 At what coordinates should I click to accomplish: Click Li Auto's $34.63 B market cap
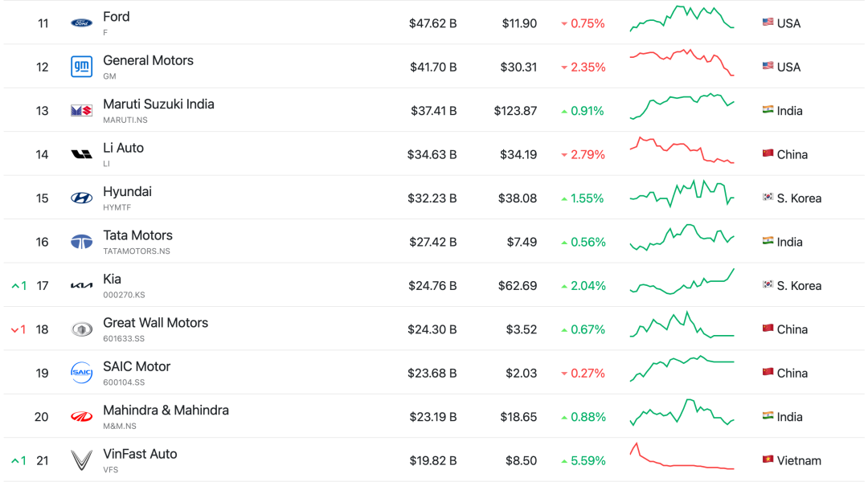[432, 154]
